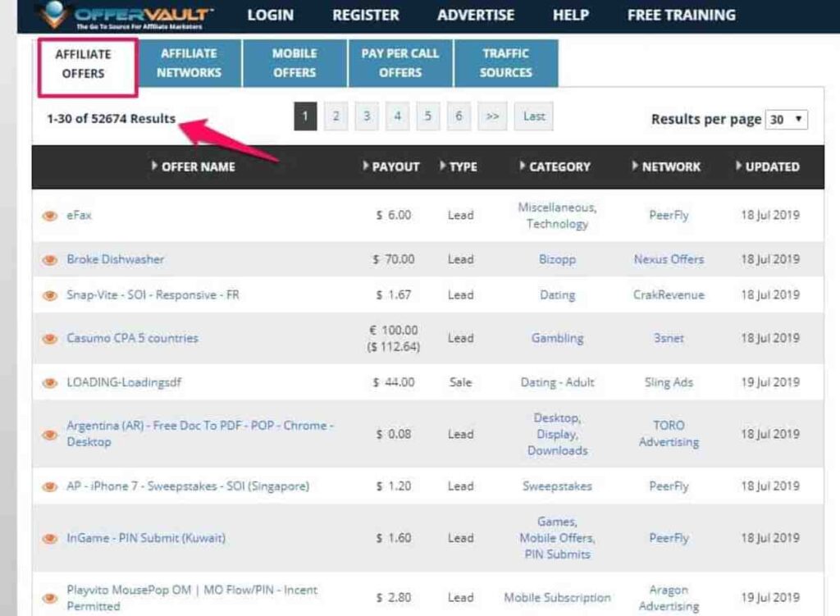Click the Dating - Adult category link
Viewport: 840px width, 616px height.
coord(557,382)
